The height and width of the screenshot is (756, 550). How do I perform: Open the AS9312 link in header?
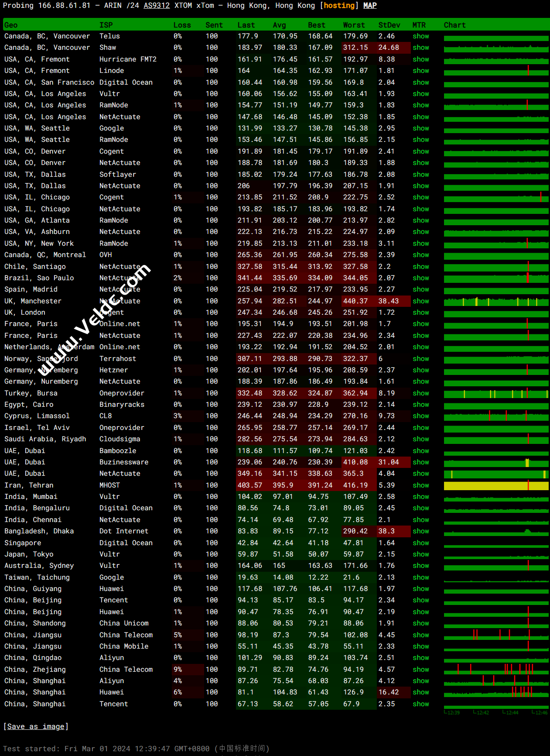(157, 5)
